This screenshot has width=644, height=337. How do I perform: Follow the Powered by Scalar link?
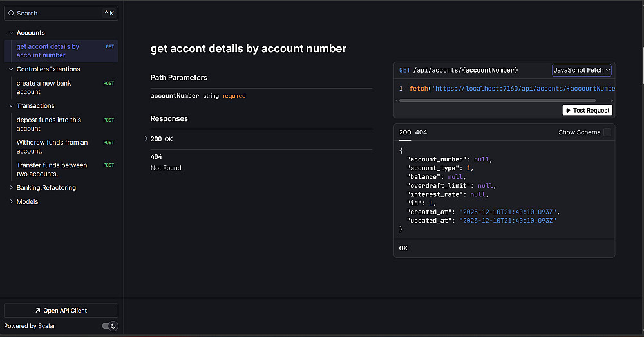[x=30, y=326]
